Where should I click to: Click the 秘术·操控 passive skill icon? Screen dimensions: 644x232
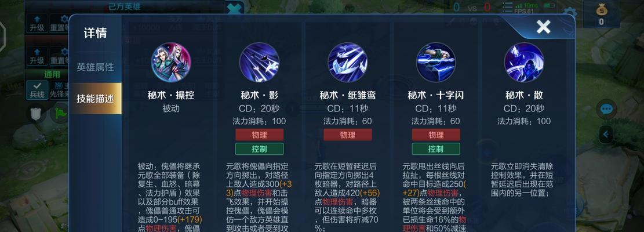(x=171, y=63)
